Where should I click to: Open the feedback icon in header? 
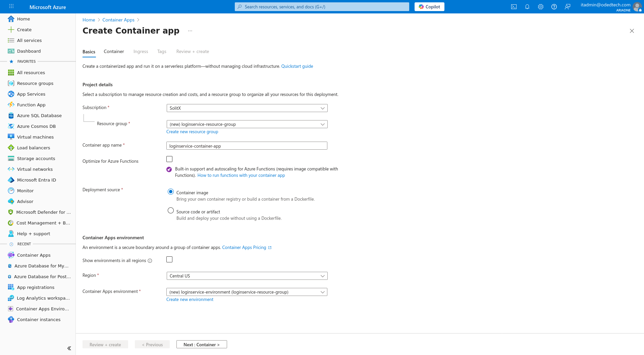pos(568,7)
